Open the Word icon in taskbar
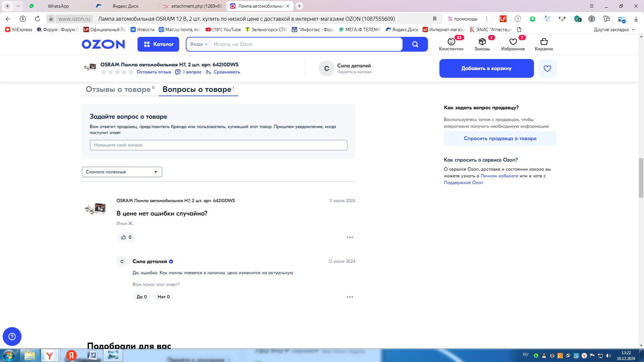The height and width of the screenshot is (362, 644). [92, 355]
